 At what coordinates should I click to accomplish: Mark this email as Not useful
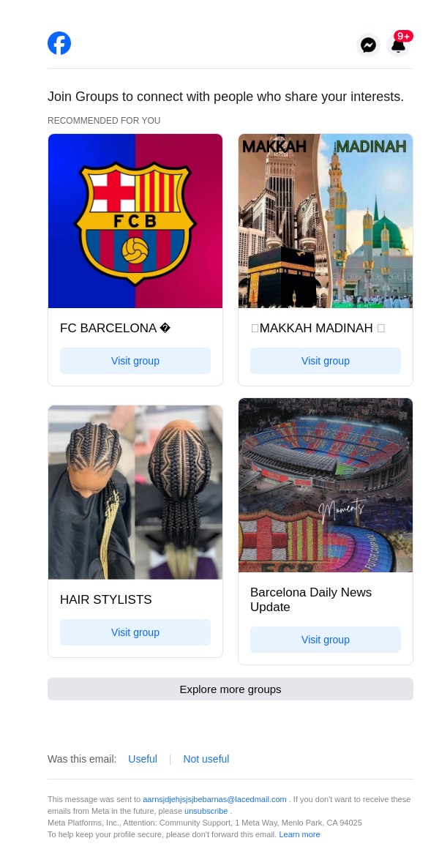pos(206,759)
